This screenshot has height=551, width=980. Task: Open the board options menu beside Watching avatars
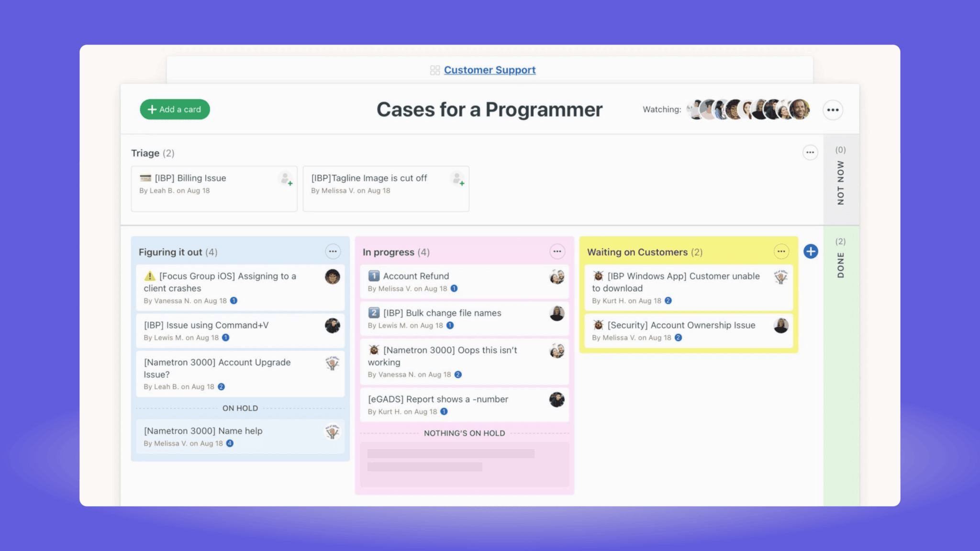(833, 110)
